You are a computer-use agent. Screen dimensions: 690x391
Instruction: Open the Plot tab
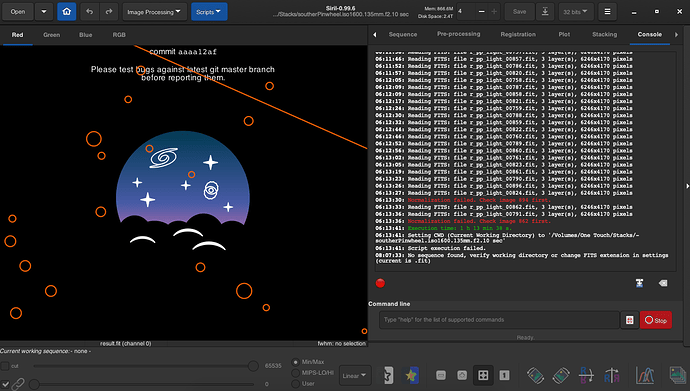[x=564, y=34]
